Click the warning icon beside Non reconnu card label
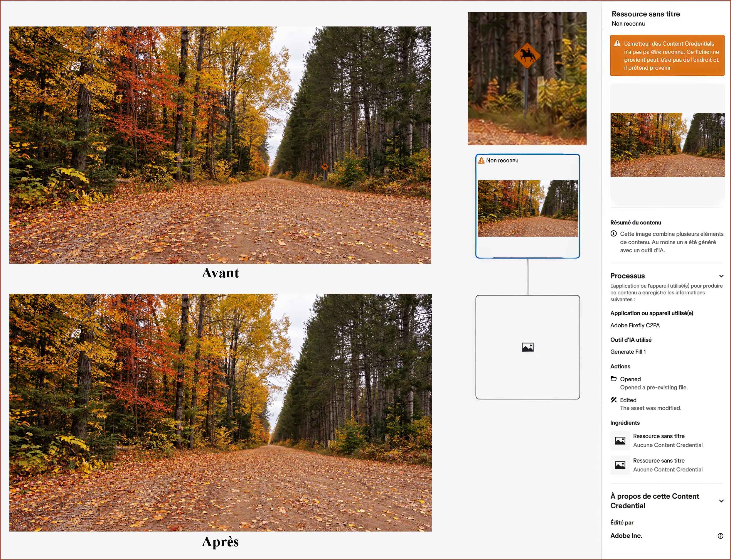The width and height of the screenshot is (731, 560). coord(481,161)
